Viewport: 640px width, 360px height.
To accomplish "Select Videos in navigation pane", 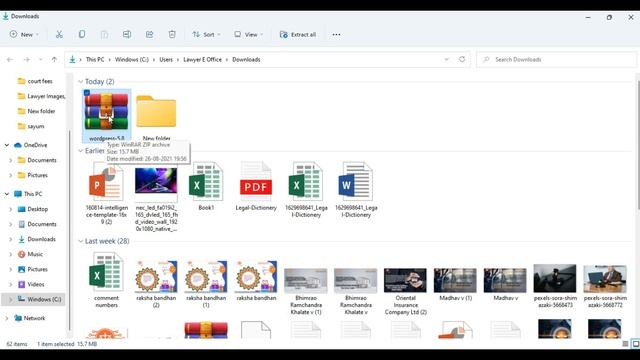I will (x=31, y=284).
